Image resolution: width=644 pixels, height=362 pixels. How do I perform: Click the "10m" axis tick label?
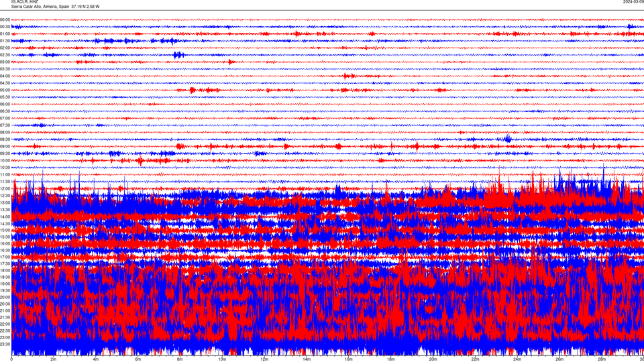coord(222,359)
